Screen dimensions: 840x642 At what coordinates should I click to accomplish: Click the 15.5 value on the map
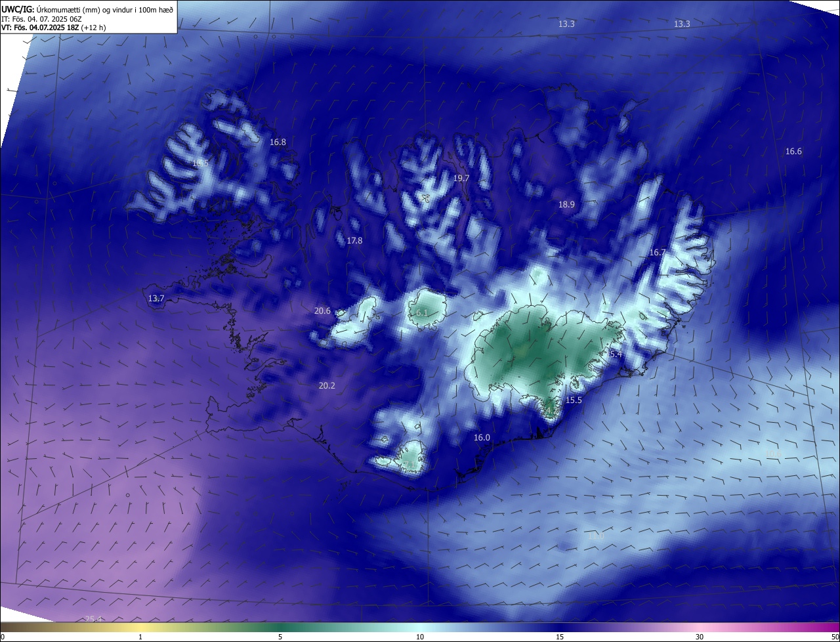tap(574, 400)
